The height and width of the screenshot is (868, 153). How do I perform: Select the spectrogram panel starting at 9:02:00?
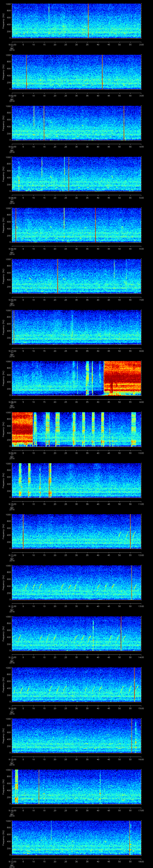pos(77,72)
